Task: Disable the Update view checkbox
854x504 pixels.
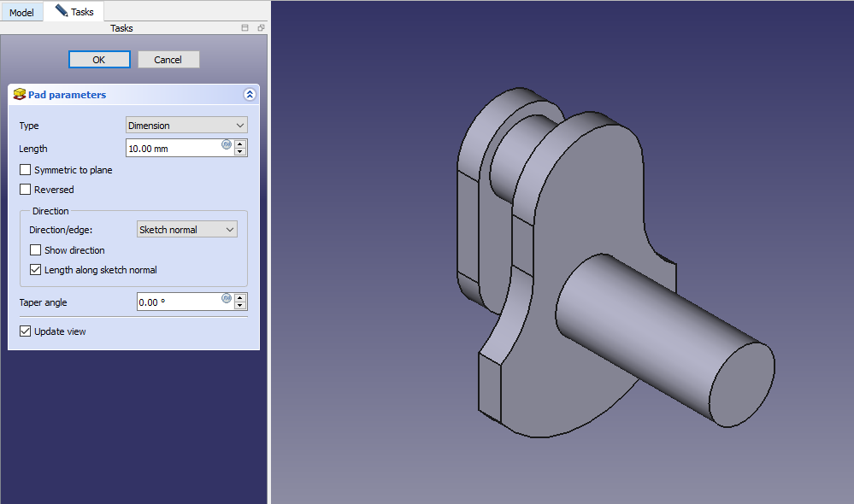Action: tap(26, 331)
